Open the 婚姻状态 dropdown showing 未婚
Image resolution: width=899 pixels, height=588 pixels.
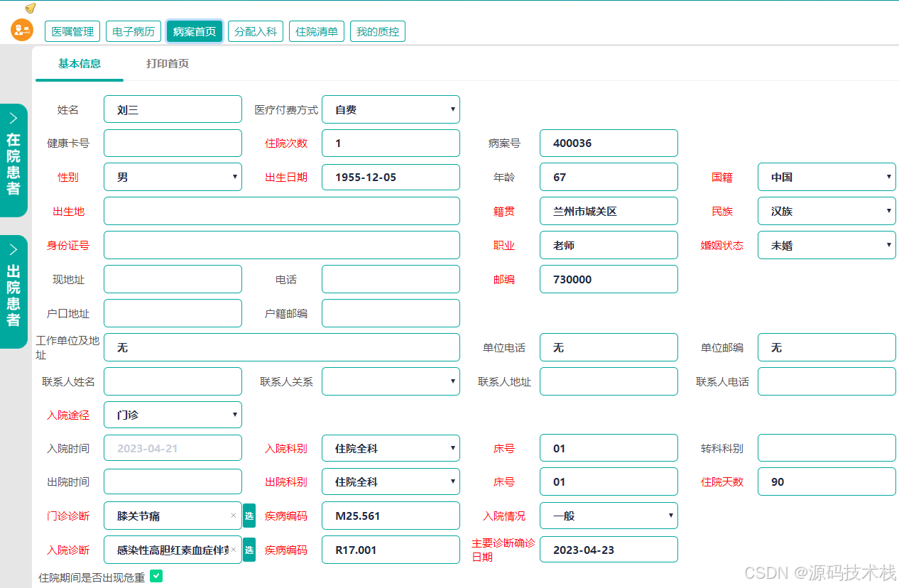pos(827,245)
